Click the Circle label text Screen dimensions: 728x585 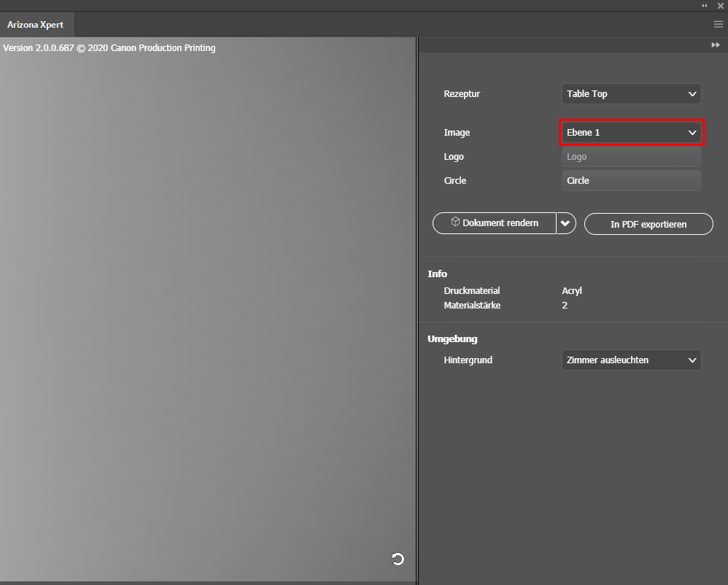click(455, 181)
